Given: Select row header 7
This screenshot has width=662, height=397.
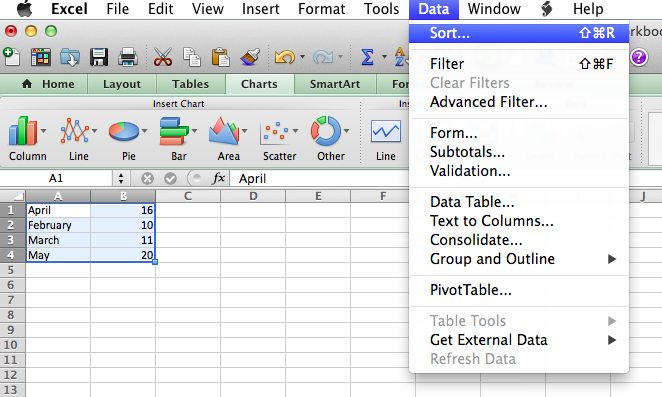Looking at the screenshot, I should pyautogui.click(x=12, y=300).
